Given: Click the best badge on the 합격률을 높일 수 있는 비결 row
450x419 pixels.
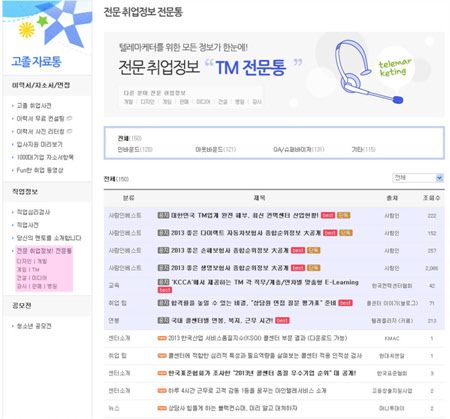Looking at the screenshot, I should 345,303.
